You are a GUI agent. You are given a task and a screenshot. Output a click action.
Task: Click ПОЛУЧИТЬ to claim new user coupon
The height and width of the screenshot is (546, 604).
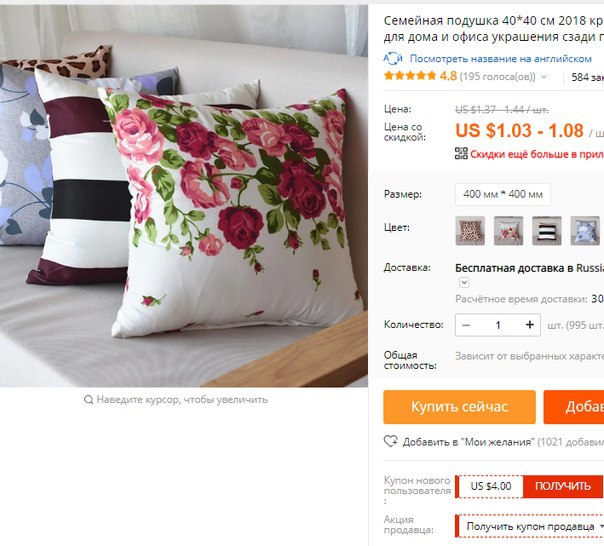click(x=562, y=486)
